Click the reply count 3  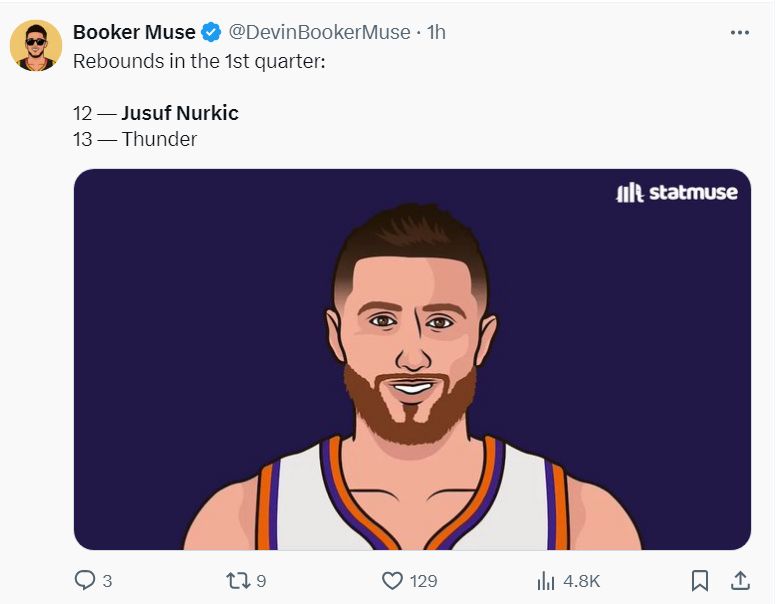tap(107, 581)
